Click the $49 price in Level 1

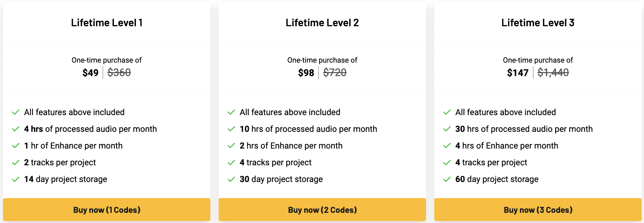coord(90,72)
